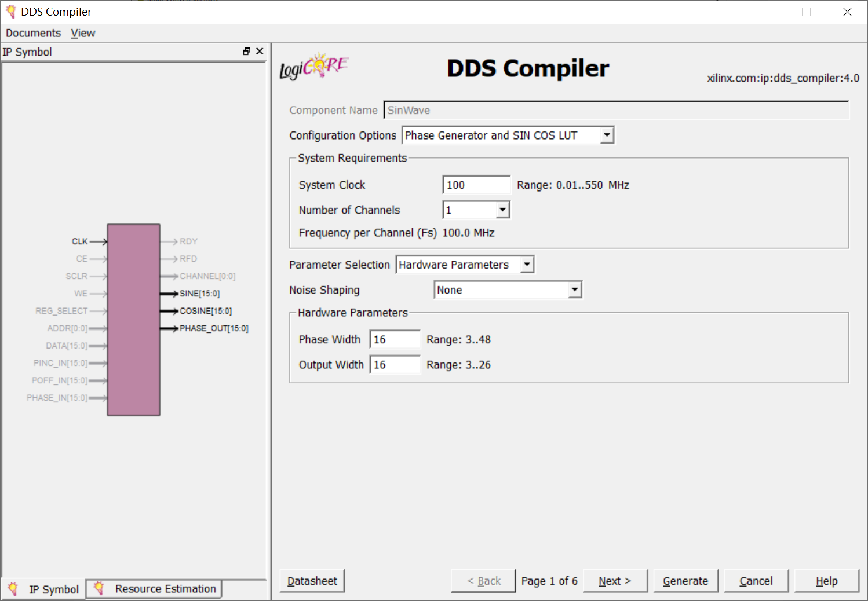Switch to the Resource Estimation tab
Viewport: 868px width, 601px height.
pos(154,589)
